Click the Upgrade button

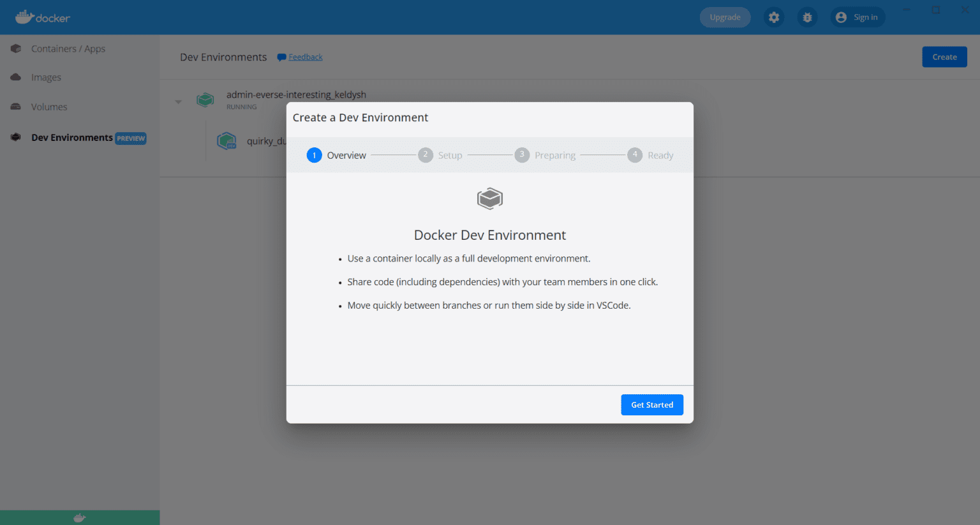[x=725, y=17]
